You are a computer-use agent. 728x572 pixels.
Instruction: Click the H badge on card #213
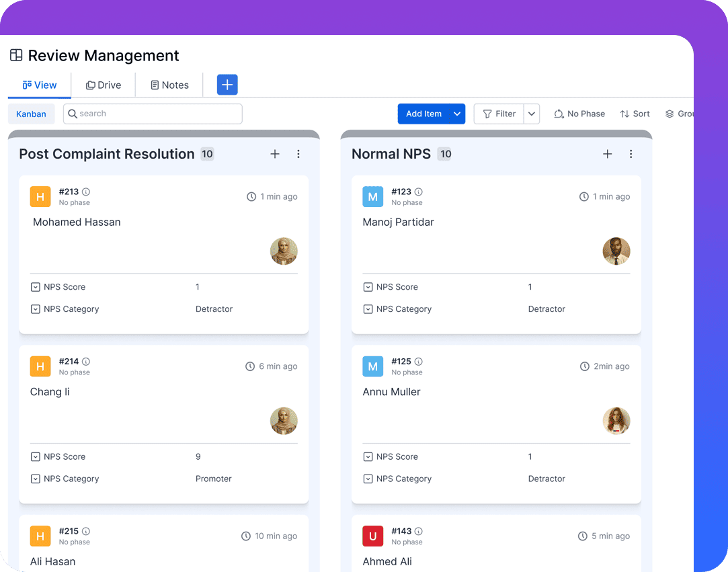tap(40, 196)
